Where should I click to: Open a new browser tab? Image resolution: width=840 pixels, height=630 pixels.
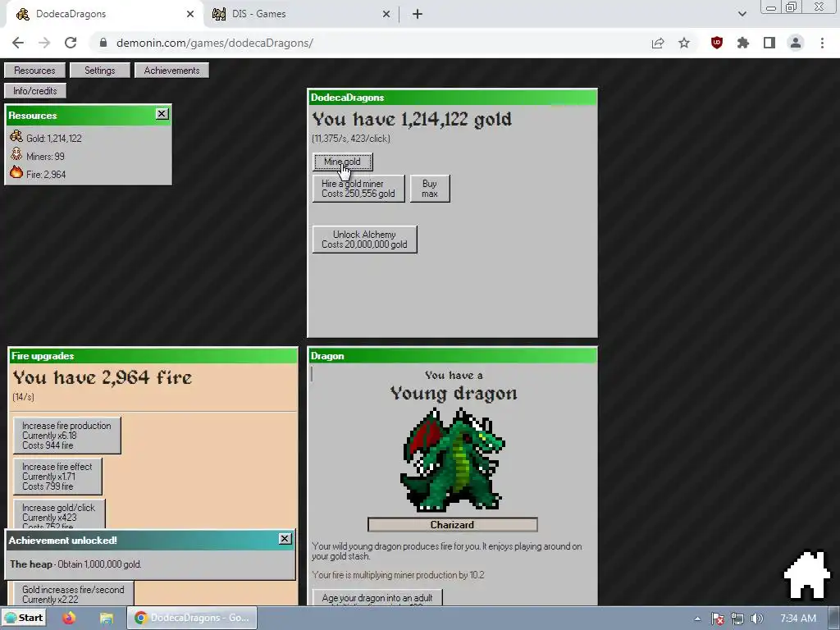point(418,14)
